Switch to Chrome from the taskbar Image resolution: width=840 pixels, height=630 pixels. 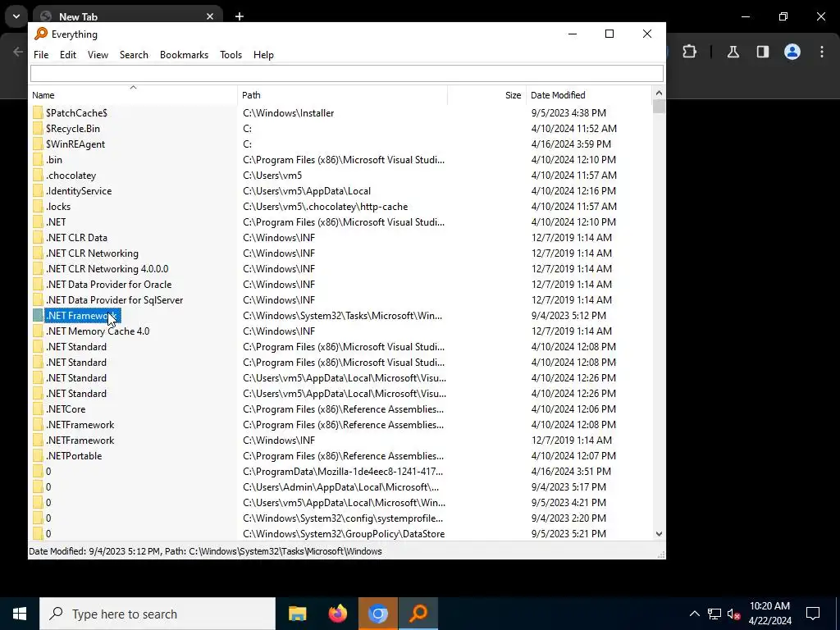click(x=377, y=614)
